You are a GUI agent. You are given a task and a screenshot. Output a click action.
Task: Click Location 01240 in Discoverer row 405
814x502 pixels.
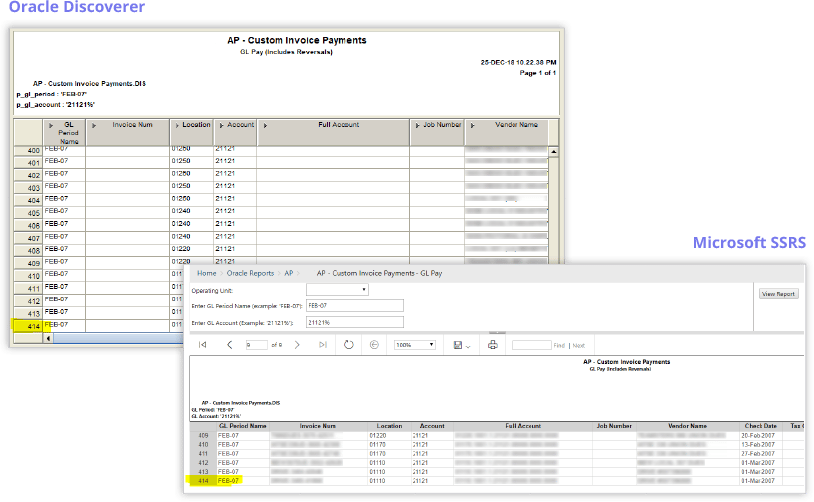point(181,211)
